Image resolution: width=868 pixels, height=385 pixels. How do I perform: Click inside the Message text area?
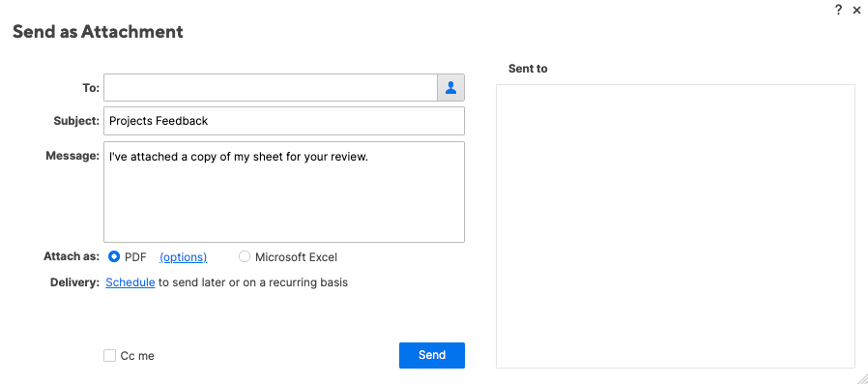284,192
